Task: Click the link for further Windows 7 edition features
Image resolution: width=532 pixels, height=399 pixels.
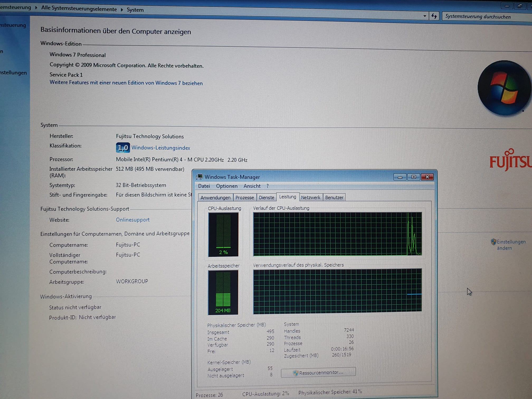Action: point(126,83)
